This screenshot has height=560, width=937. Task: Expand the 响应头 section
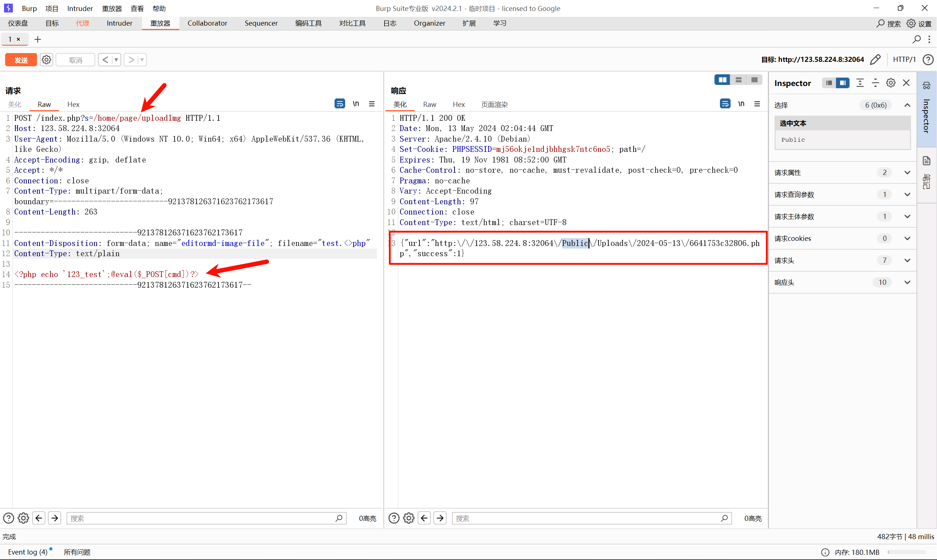pyautogui.click(x=908, y=282)
